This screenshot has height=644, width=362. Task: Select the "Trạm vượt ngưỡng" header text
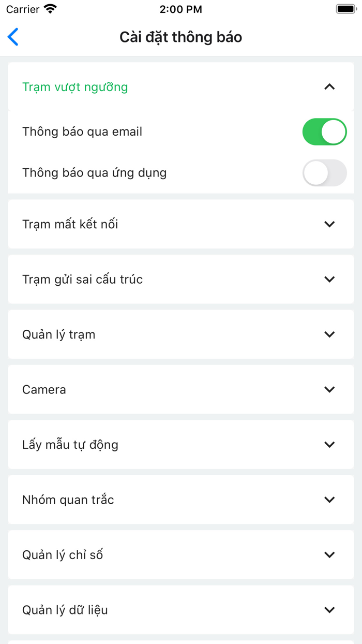coord(74,87)
